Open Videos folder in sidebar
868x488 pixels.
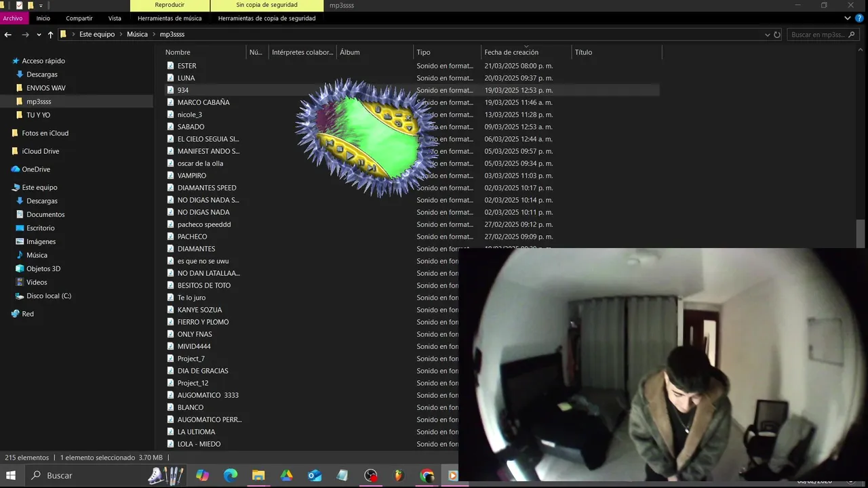[x=37, y=283]
